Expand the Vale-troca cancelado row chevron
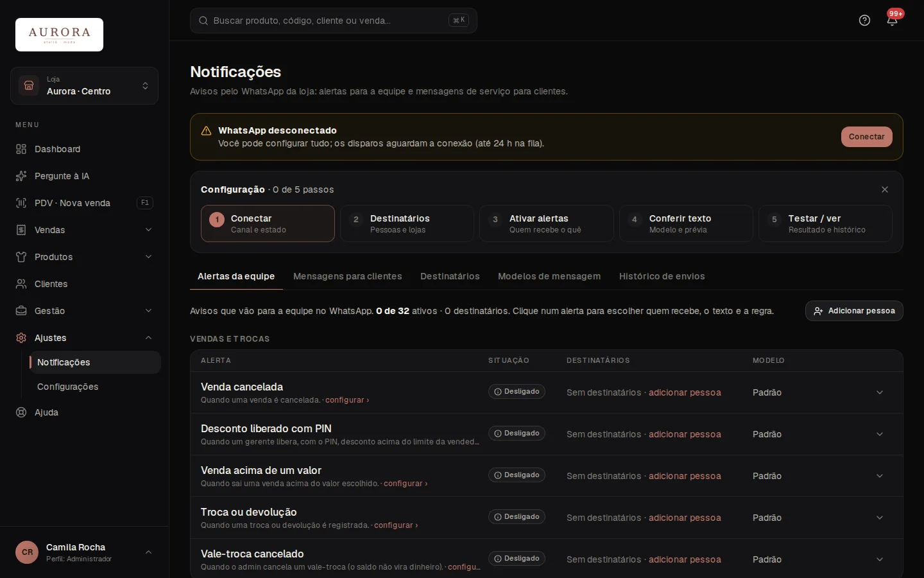 pyautogui.click(x=880, y=559)
